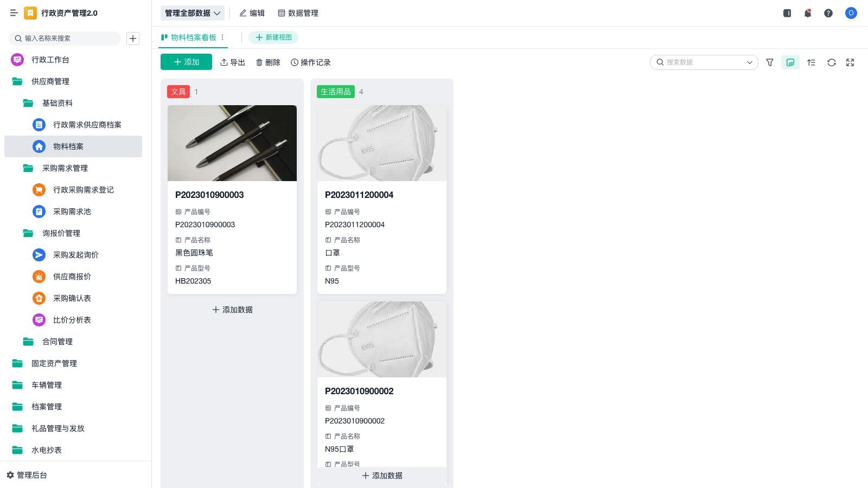Click the refresh data icon
Screen dimensions: 868x488
pyautogui.click(x=831, y=62)
